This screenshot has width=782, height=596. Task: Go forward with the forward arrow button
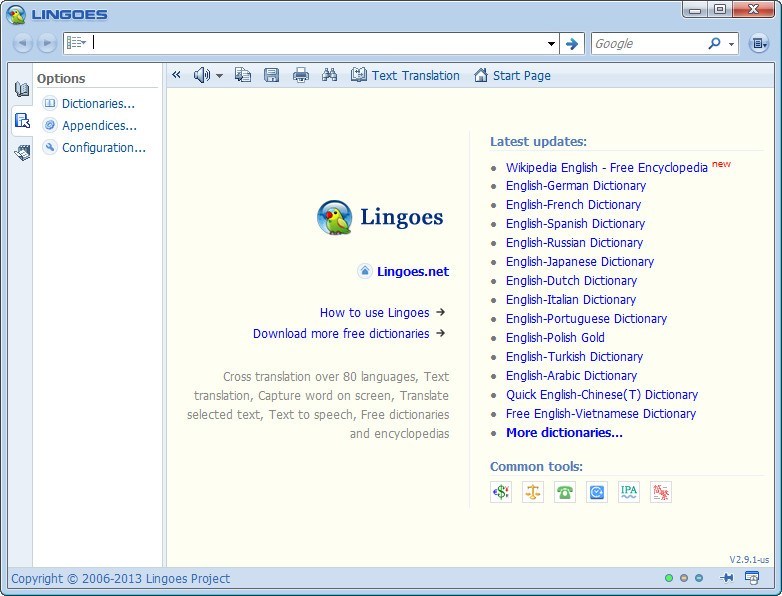pyautogui.click(x=47, y=43)
